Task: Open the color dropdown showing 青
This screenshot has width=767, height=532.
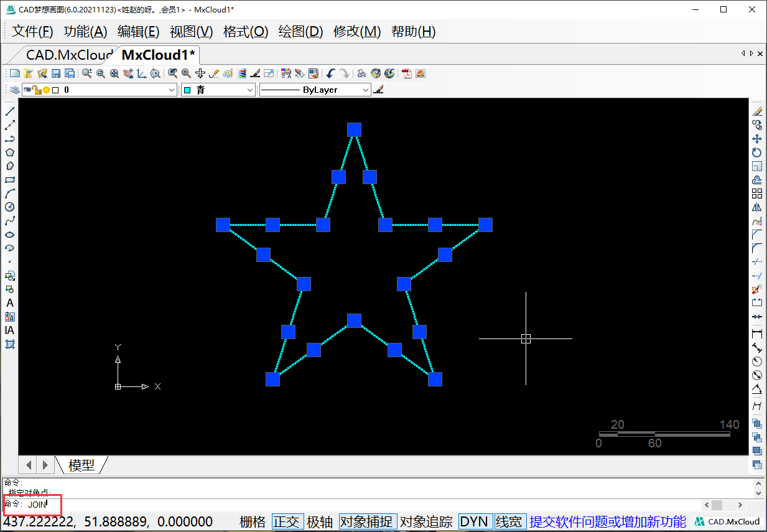Action: point(218,90)
